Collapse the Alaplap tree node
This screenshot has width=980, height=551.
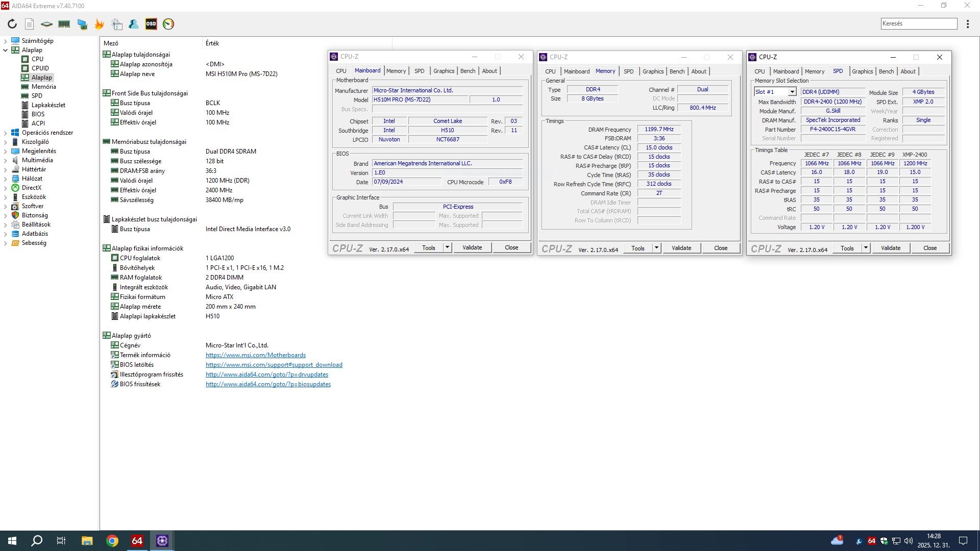[5, 50]
